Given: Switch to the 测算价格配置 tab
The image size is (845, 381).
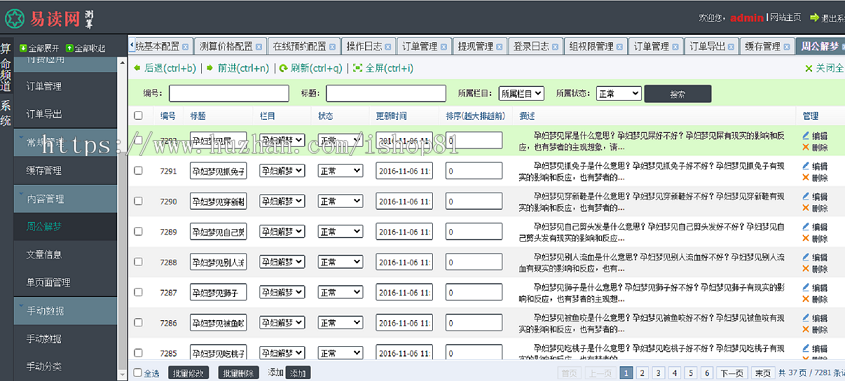Looking at the screenshot, I should click(x=230, y=46).
